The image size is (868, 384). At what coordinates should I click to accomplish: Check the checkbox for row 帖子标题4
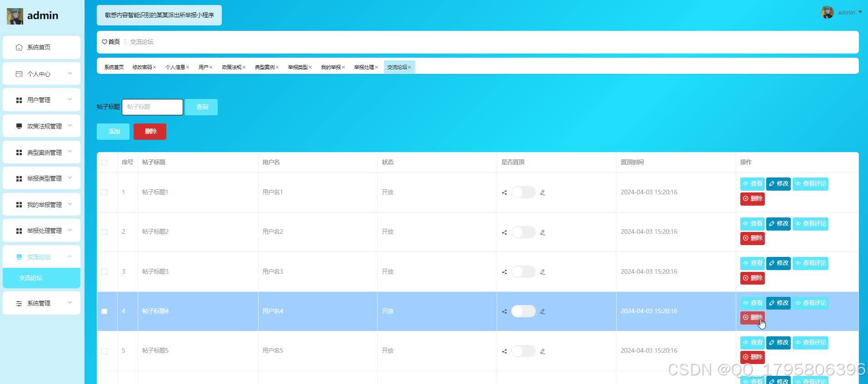(105, 311)
